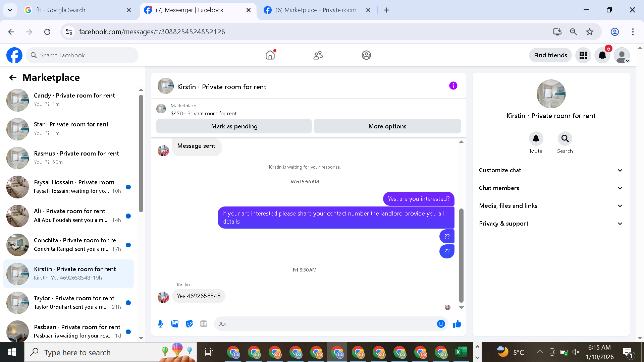Click Mark as pending button
The height and width of the screenshot is (362, 644).
click(234, 126)
